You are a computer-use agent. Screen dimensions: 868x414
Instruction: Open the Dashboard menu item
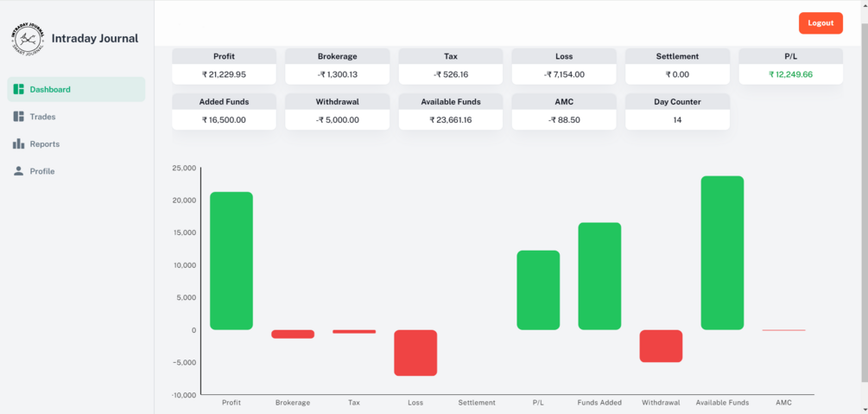click(76, 89)
